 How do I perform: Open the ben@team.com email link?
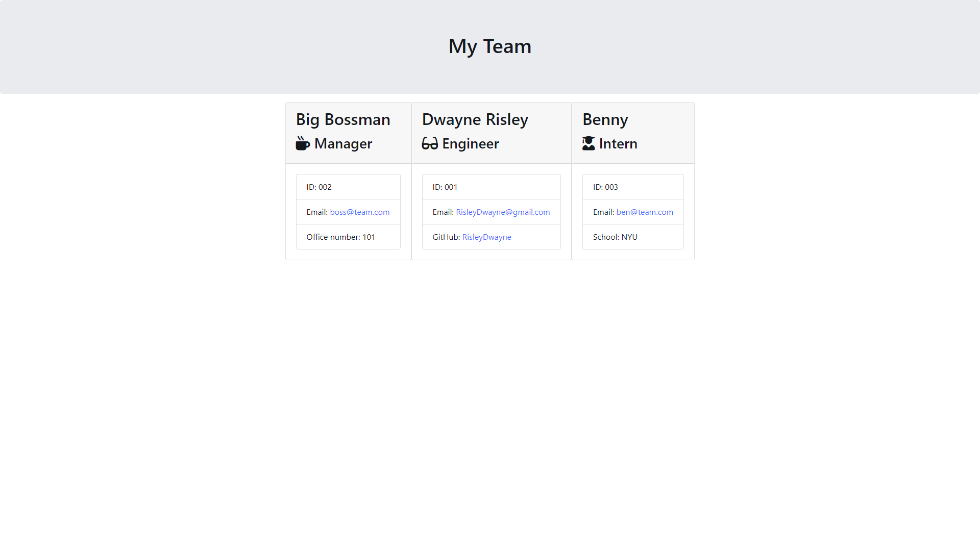click(644, 212)
